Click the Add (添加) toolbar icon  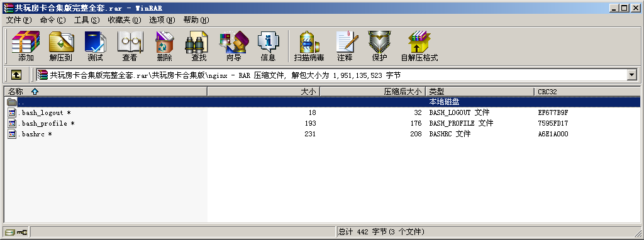pos(26,46)
